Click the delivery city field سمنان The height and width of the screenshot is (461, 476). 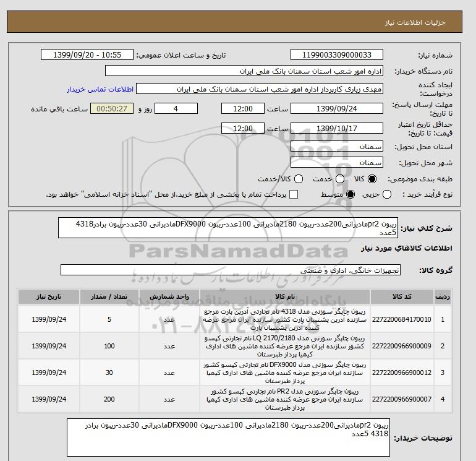tap(337, 162)
